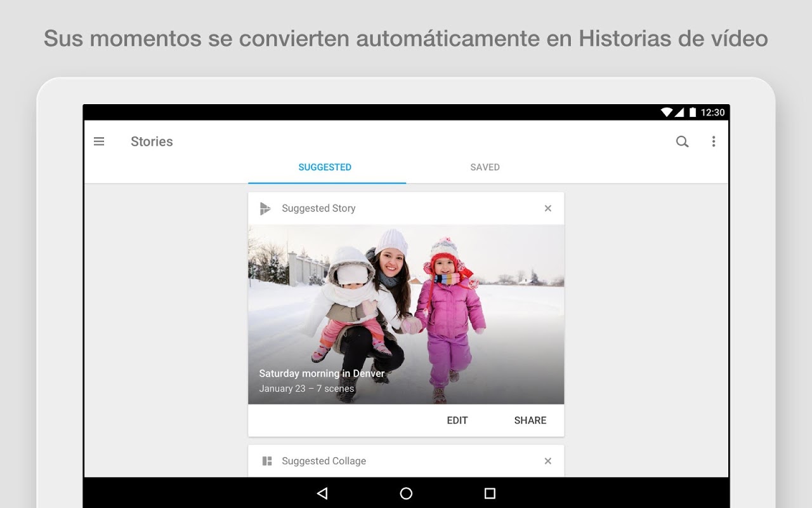This screenshot has height=508, width=812.
Task: Open the hamburger navigation menu
Action: coord(99,142)
